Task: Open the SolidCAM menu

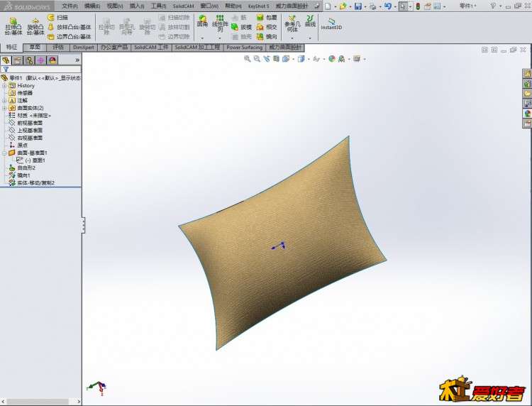Action: 183,6
